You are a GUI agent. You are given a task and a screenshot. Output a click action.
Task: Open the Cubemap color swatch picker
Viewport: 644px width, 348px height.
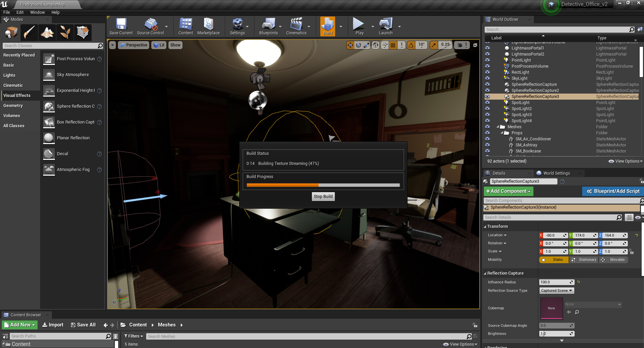551,308
